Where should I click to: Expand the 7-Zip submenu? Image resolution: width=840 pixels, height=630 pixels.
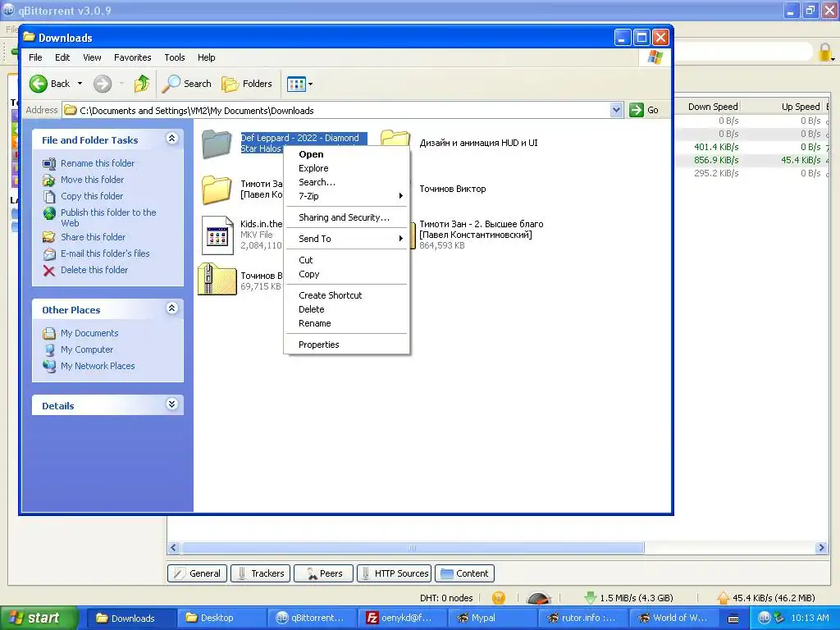tap(347, 196)
